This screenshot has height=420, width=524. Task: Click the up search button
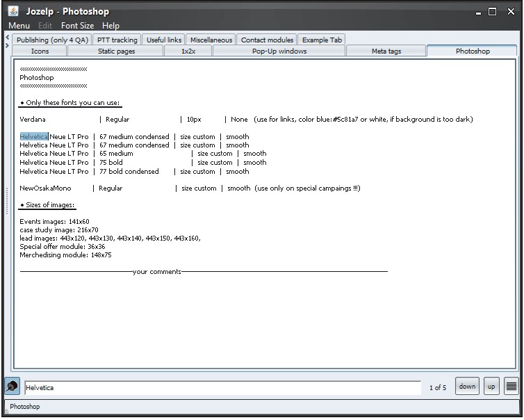pyautogui.click(x=491, y=387)
